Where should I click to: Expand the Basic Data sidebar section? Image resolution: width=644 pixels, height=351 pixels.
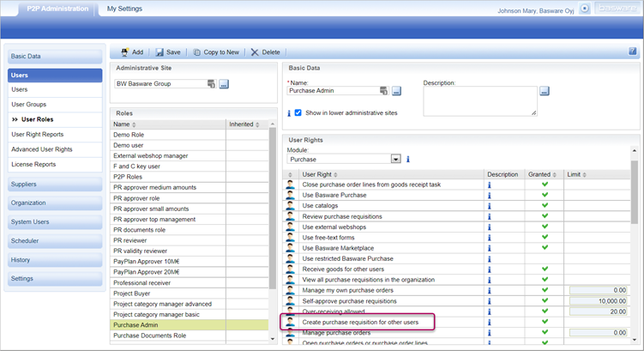point(55,57)
